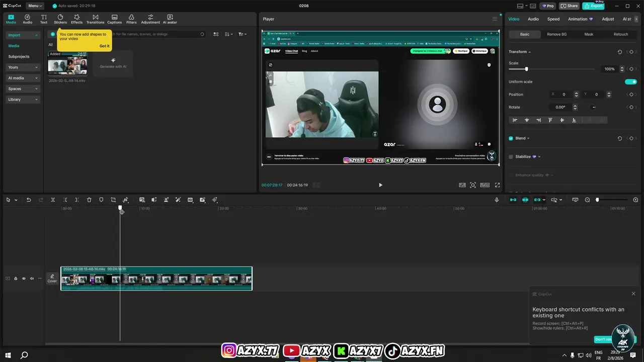Viewport: 644px width, 362px height.
Task: Uncheck the Blend checkbox
Action: (x=511, y=138)
